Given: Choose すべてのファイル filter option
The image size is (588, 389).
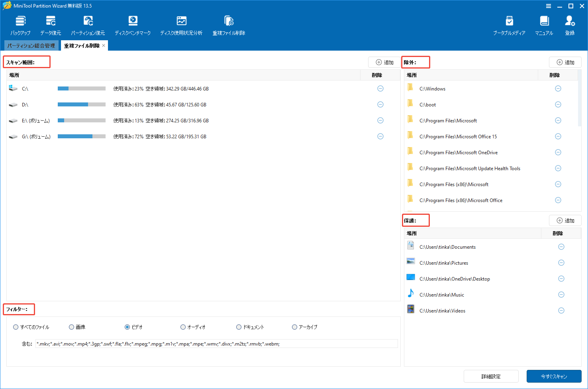Looking at the screenshot, I should [15, 327].
